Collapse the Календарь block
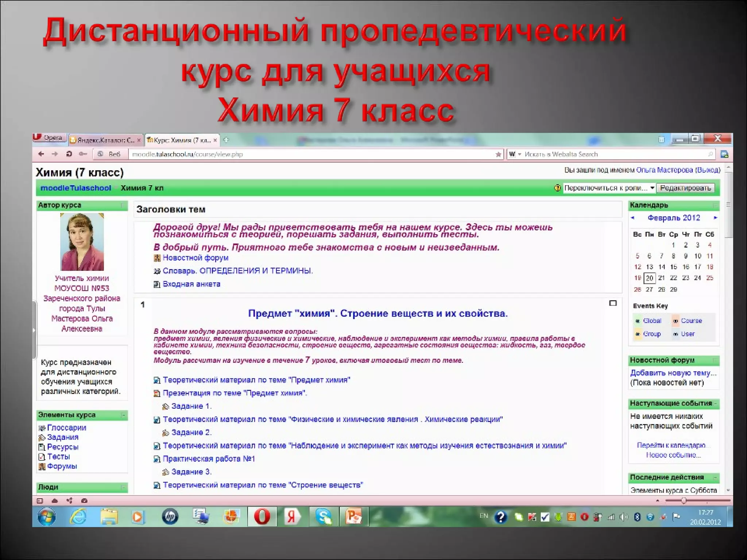The width and height of the screenshot is (747, 560). (x=715, y=206)
